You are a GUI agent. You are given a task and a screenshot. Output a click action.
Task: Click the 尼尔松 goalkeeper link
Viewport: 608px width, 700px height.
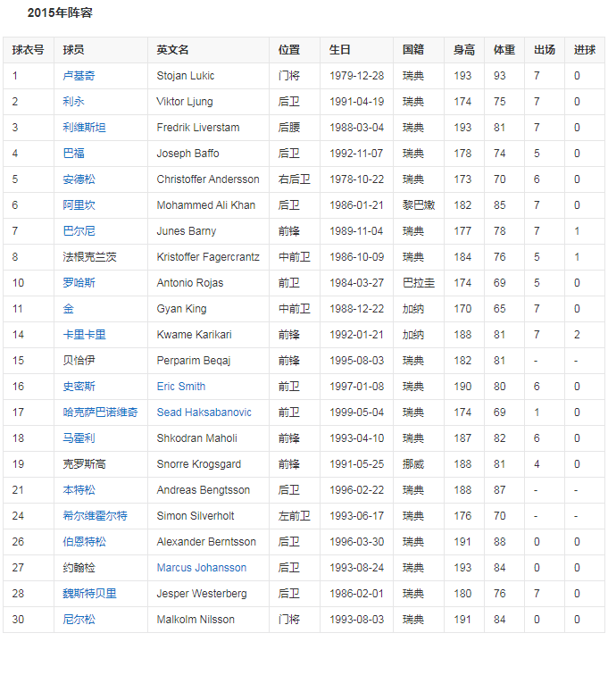(79, 620)
